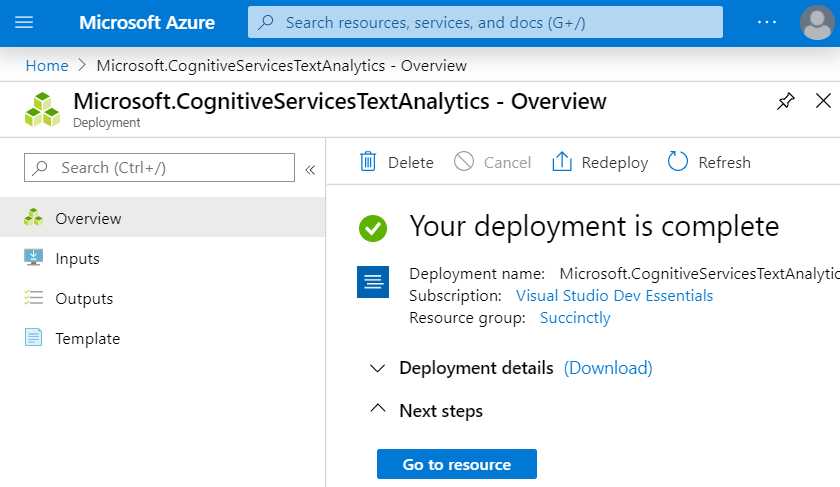Download the deployment details
Screen dimensions: 840x487
608,368
